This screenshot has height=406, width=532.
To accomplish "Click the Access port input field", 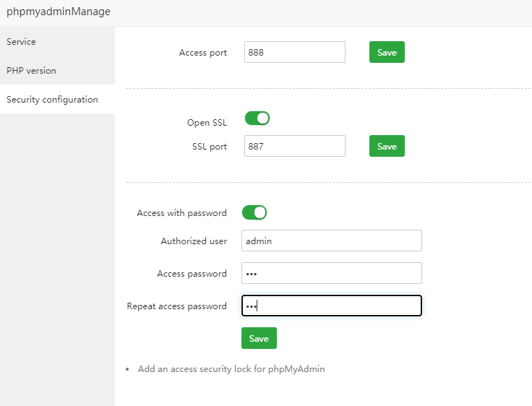I will click(294, 53).
